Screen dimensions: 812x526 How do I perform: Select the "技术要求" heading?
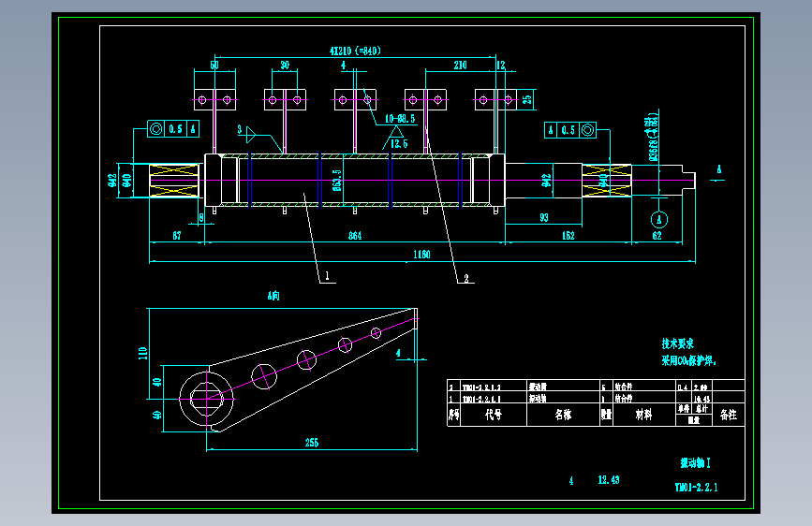pyautogui.click(x=677, y=343)
